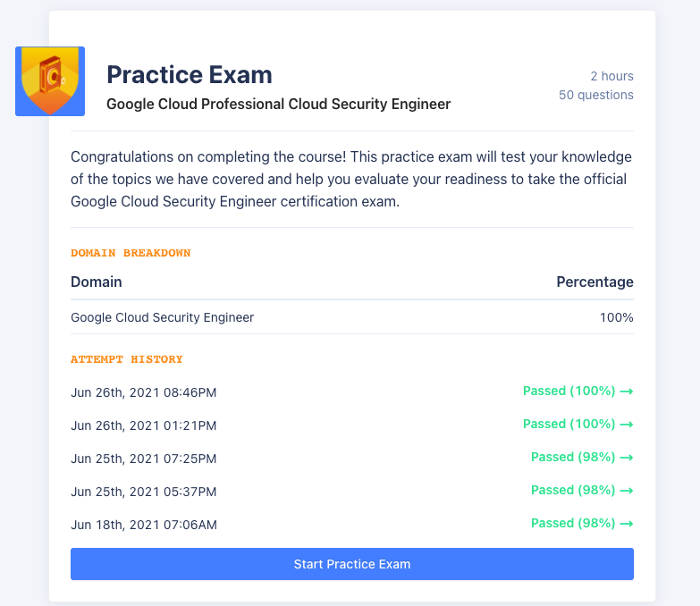Click the 50 questions count label
Screen dimensions: 700x606
click(x=595, y=95)
